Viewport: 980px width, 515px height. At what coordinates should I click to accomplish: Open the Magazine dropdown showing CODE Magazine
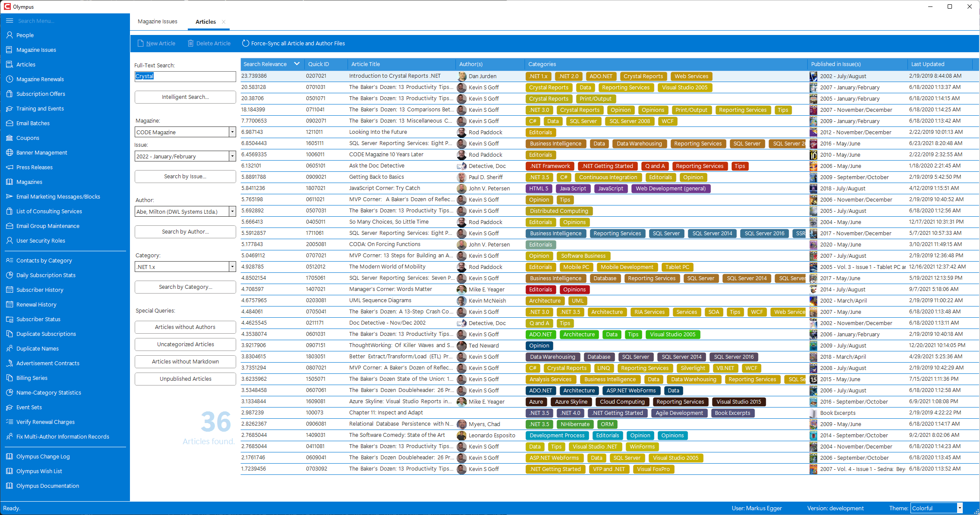pyautogui.click(x=232, y=133)
